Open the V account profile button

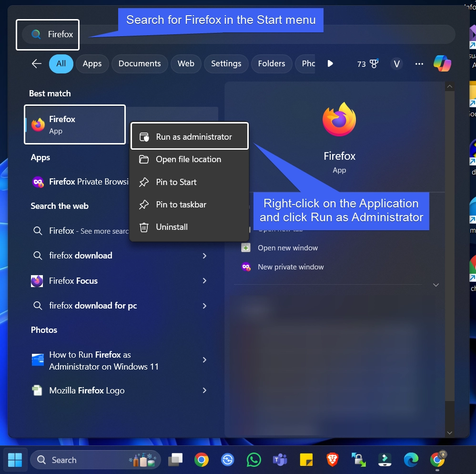point(396,64)
